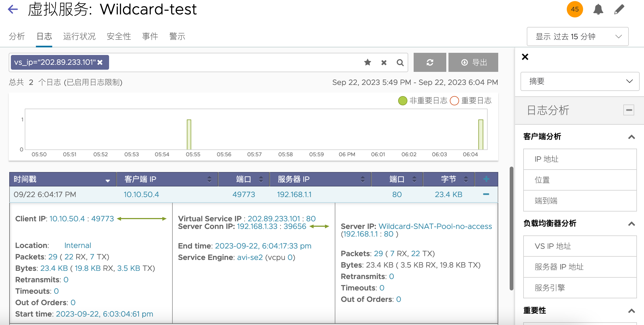This screenshot has height=325, width=644.
Task: Click the 09/22 6:04:17 PM timestamp cell
Action: (x=45, y=194)
